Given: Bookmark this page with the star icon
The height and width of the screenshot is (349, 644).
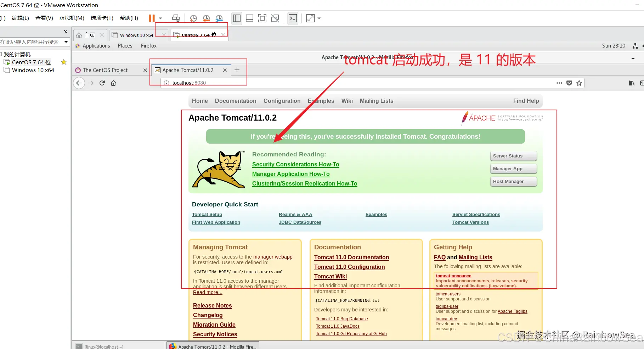Looking at the screenshot, I should 579,83.
